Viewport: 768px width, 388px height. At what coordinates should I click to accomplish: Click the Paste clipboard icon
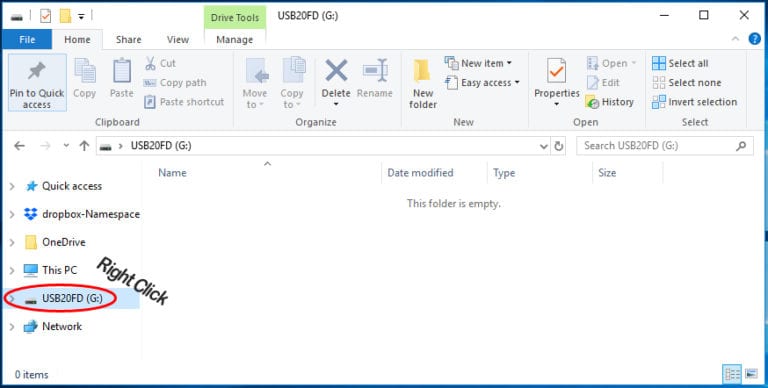(121, 70)
